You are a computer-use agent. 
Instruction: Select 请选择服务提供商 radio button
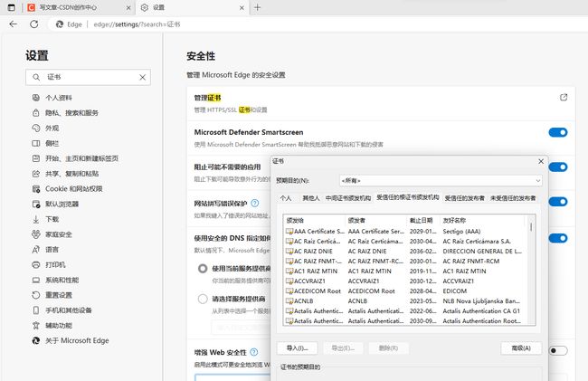pos(203,299)
